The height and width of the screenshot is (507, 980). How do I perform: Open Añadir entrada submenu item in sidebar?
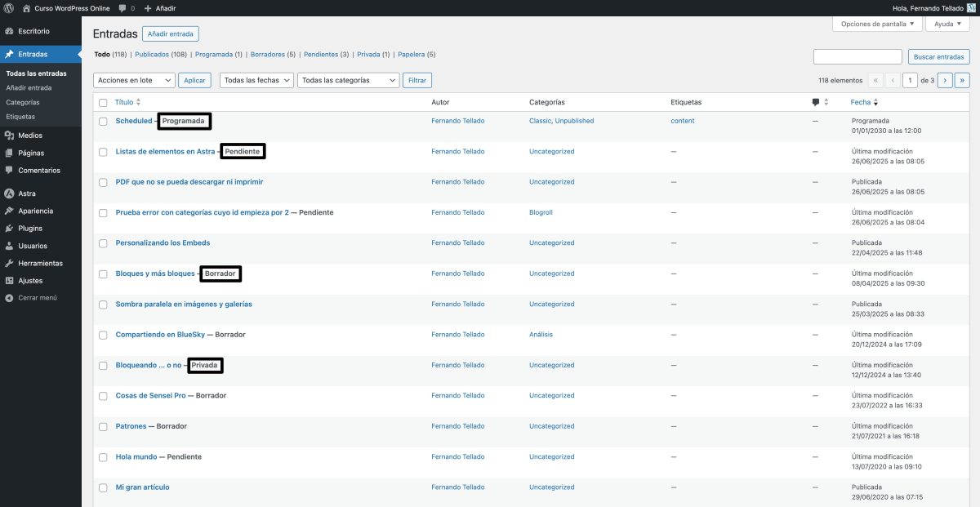point(29,87)
